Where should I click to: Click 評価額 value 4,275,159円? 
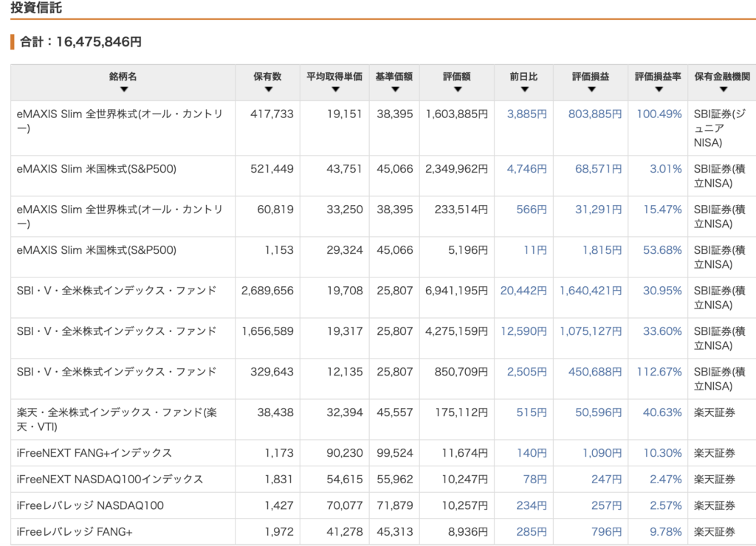click(x=456, y=331)
